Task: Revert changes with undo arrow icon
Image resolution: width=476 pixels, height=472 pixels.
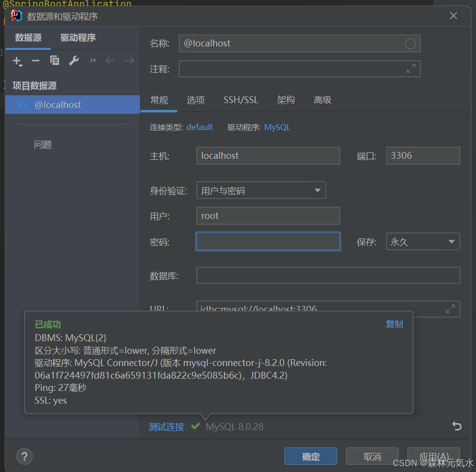Action: 456,426
